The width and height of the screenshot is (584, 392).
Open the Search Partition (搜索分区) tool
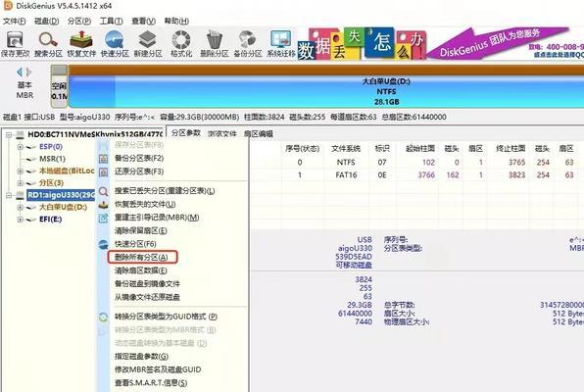[48, 44]
